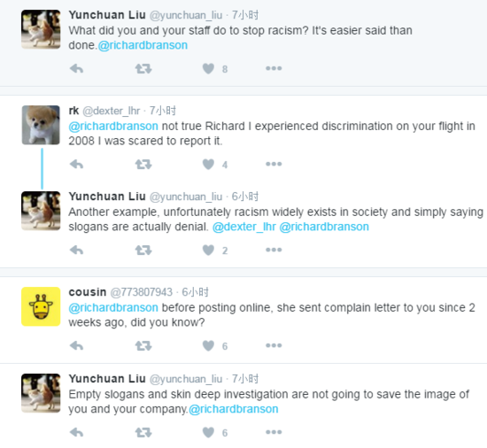Reply to cousin's complain letter tweet
487x448 pixels.
click(76, 345)
